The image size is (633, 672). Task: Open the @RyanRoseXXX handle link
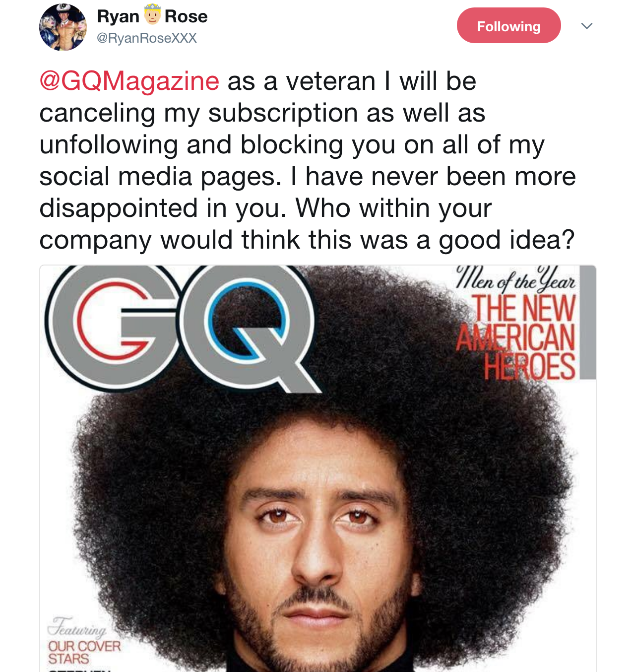click(146, 38)
